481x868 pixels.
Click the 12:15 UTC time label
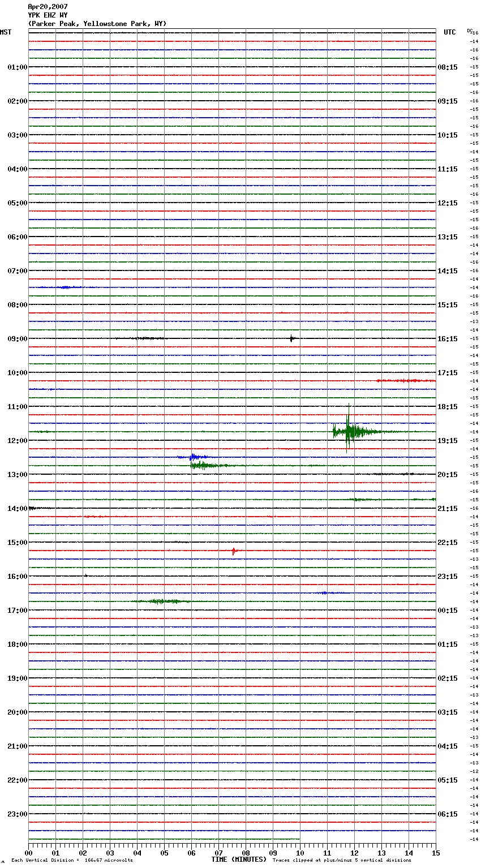[448, 203]
